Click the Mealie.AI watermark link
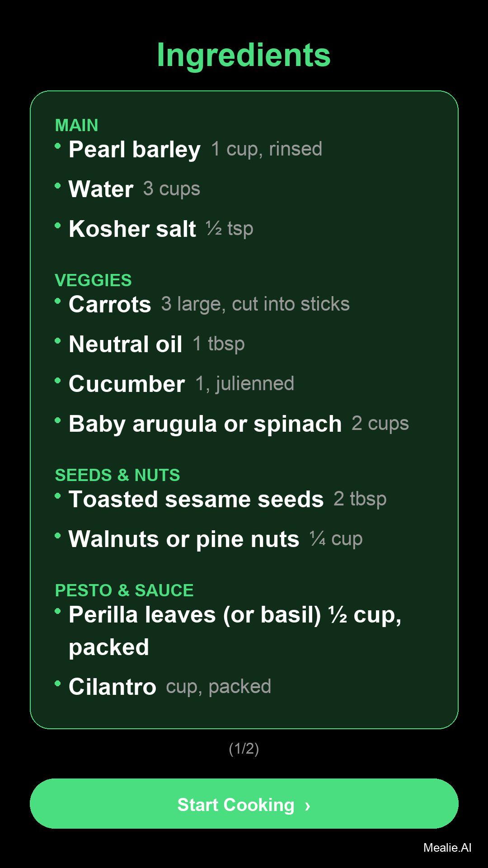488x868 pixels. tap(447, 848)
